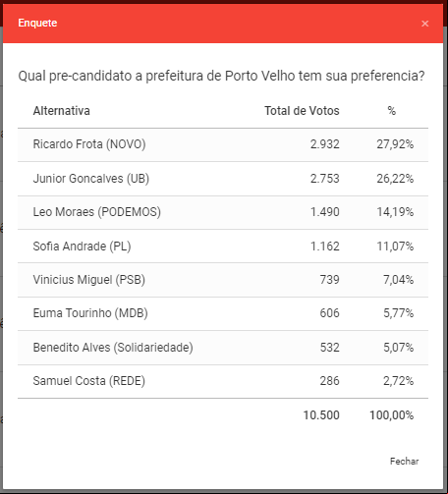448x494 pixels.
Task: Click the poll question text
Action: (221, 76)
